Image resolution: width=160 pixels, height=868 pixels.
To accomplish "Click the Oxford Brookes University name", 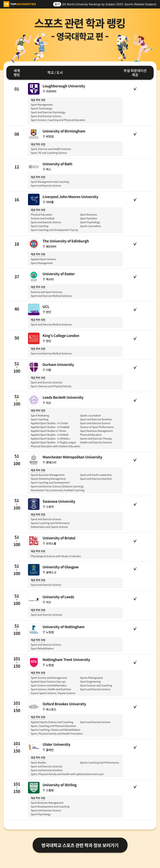I will point(64,704).
